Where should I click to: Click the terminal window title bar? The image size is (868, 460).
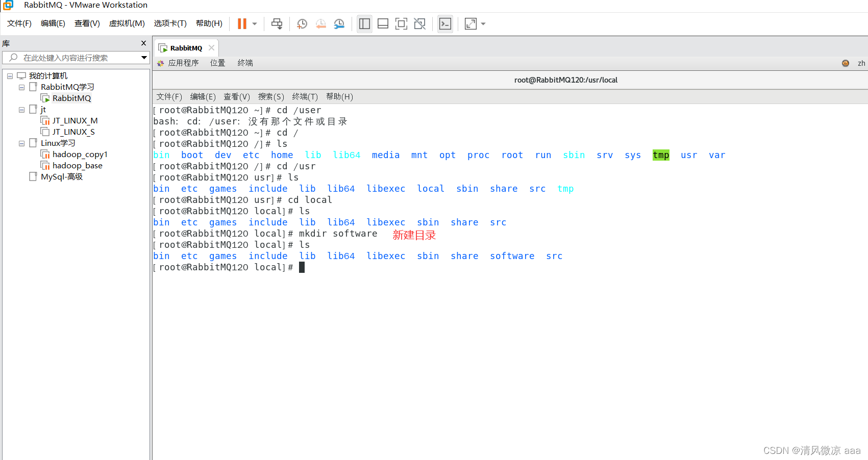(510, 80)
